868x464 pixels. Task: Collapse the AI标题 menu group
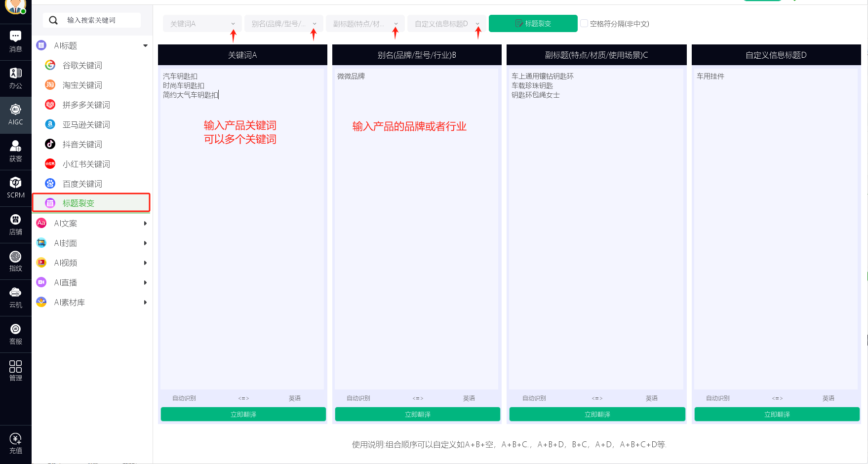click(145, 45)
